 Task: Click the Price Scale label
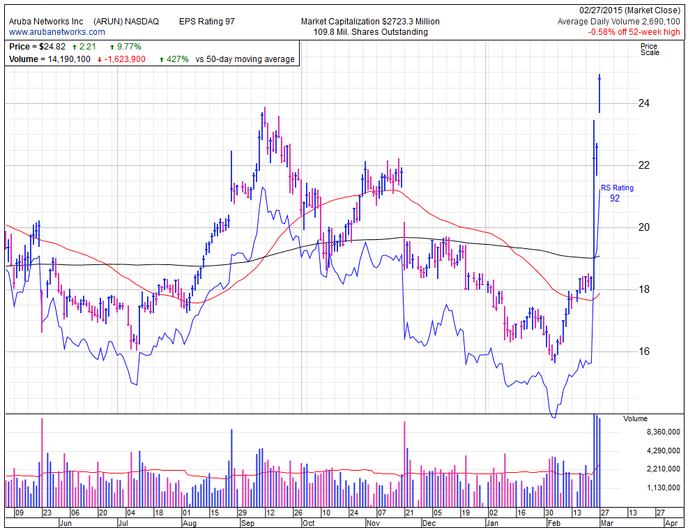pos(649,50)
